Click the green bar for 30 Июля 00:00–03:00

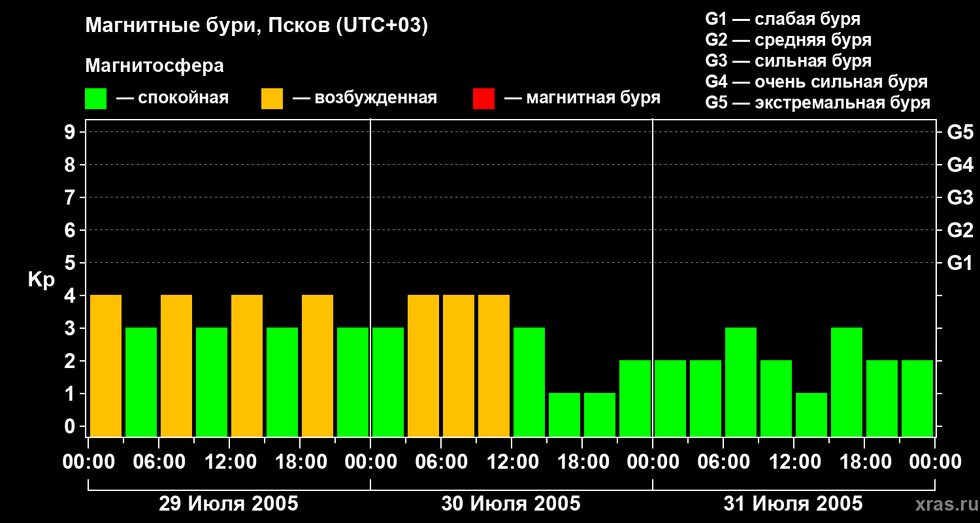click(388, 382)
